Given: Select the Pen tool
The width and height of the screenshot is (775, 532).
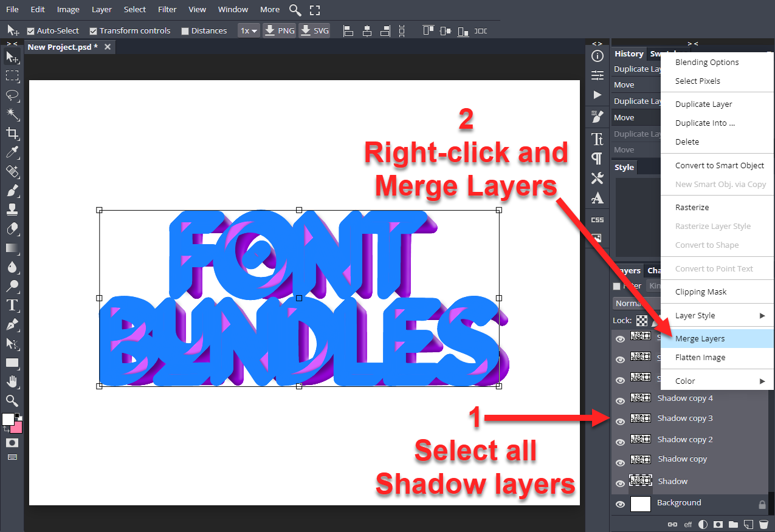Looking at the screenshot, I should [12, 324].
